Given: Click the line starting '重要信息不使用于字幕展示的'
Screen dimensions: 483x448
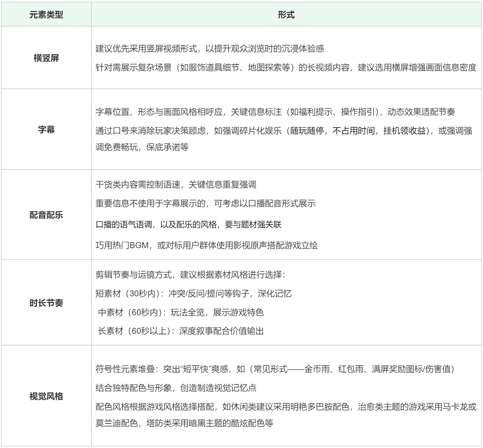Looking at the screenshot, I should tap(206, 203).
